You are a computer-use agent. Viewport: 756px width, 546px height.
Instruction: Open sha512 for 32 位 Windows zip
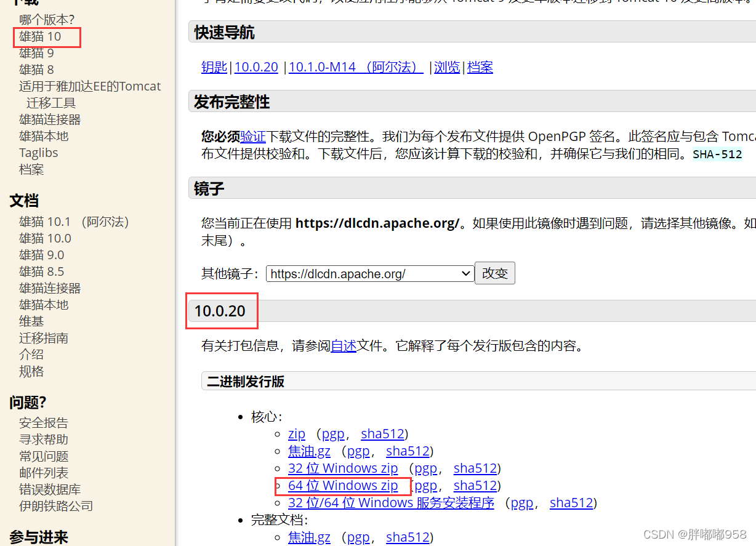click(475, 468)
